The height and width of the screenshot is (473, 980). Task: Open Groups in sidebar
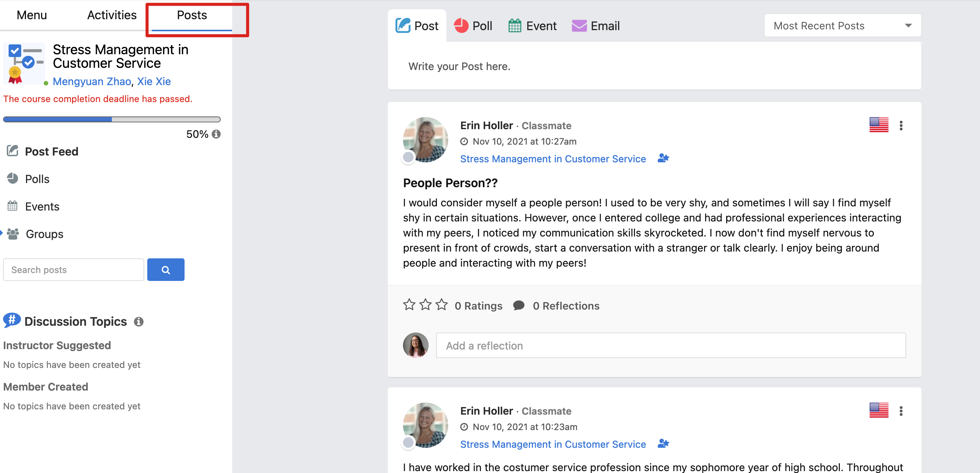44,233
